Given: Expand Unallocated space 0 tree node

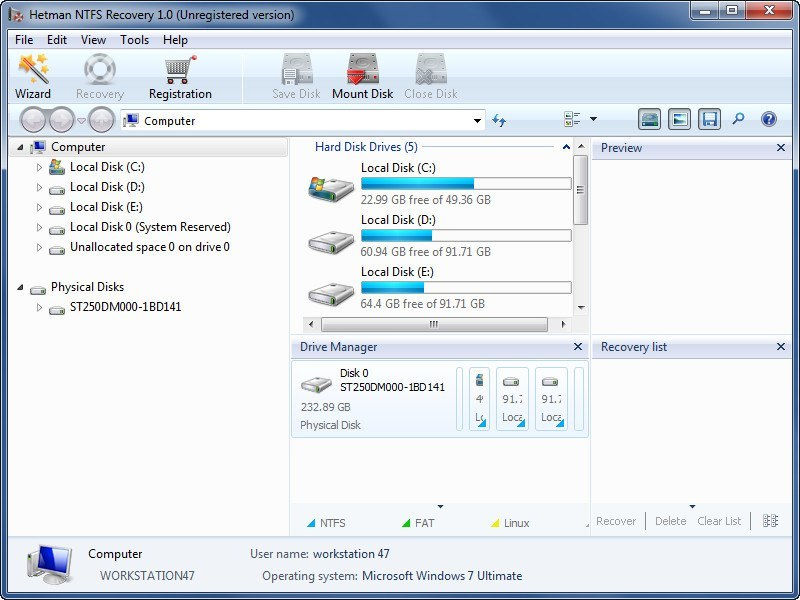Looking at the screenshot, I should click(x=39, y=247).
